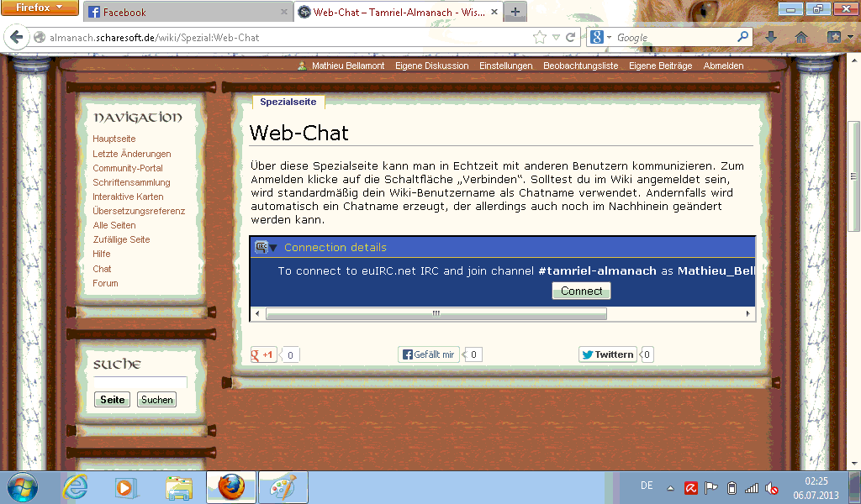Click the Suche text input field
The height and width of the screenshot is (504, 861).
pyautogui.click(x=140, y=382)
